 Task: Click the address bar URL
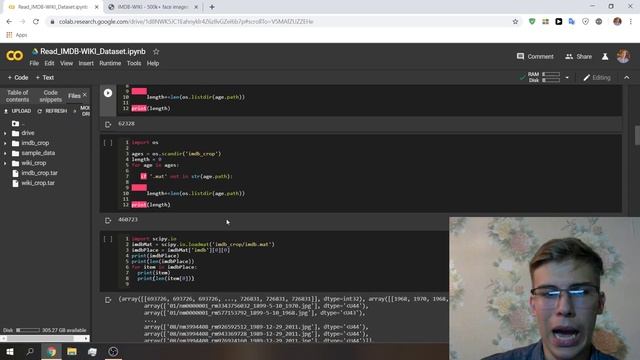click(186, 22)
